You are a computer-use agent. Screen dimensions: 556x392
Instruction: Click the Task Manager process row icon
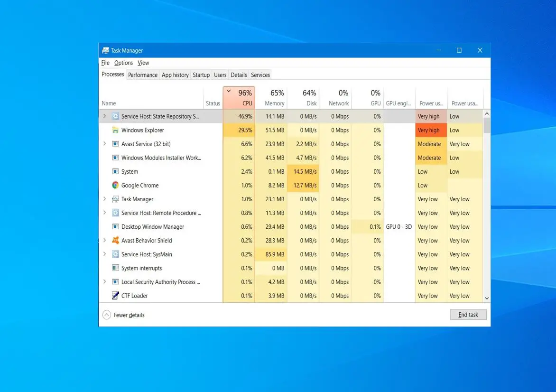(x=115, y=199)
